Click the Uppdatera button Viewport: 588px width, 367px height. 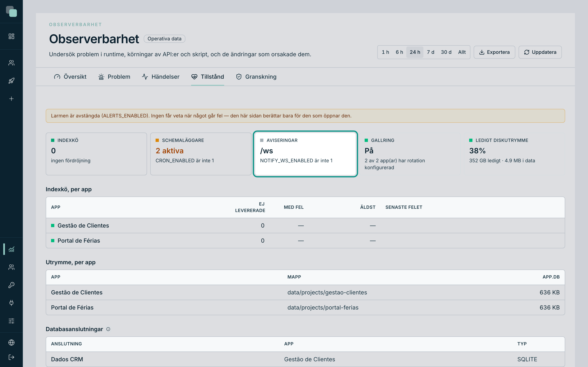540,52
